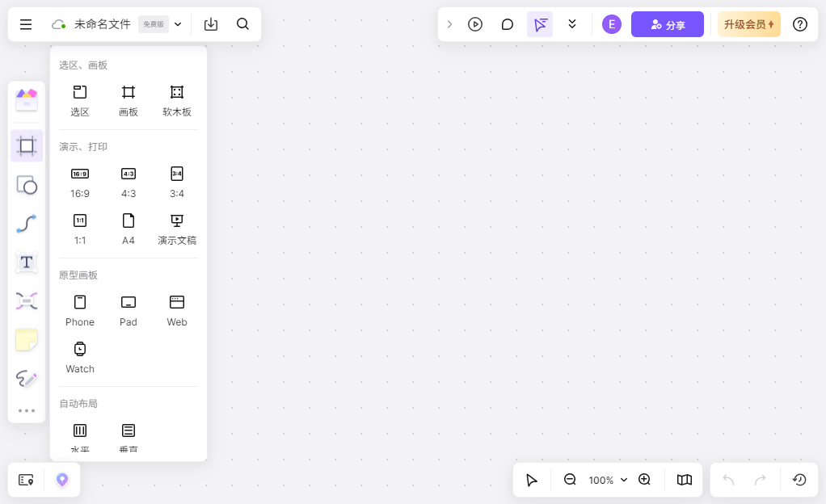Insert a 演示文稿 presentation frame

tap(177, 229)
